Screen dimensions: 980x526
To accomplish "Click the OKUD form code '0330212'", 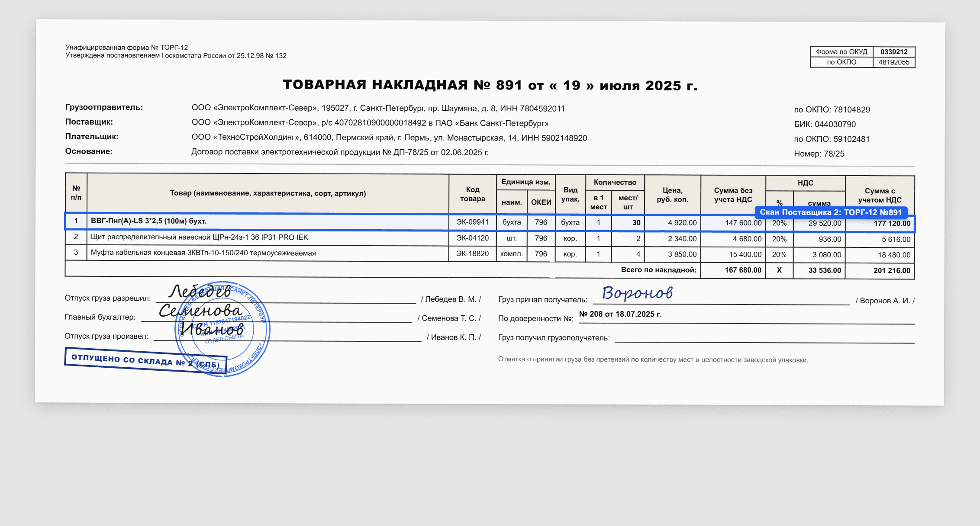I will (x=894, y=52).
